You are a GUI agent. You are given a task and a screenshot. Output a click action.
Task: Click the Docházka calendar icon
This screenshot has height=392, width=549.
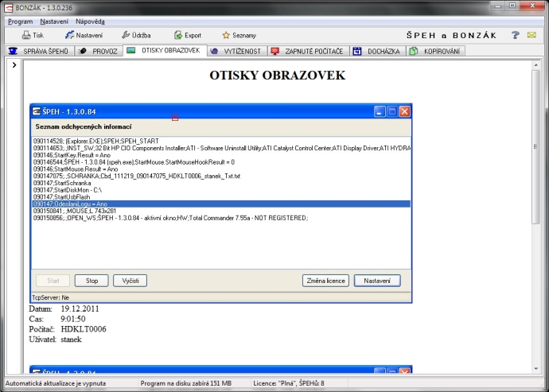[357, 51]
